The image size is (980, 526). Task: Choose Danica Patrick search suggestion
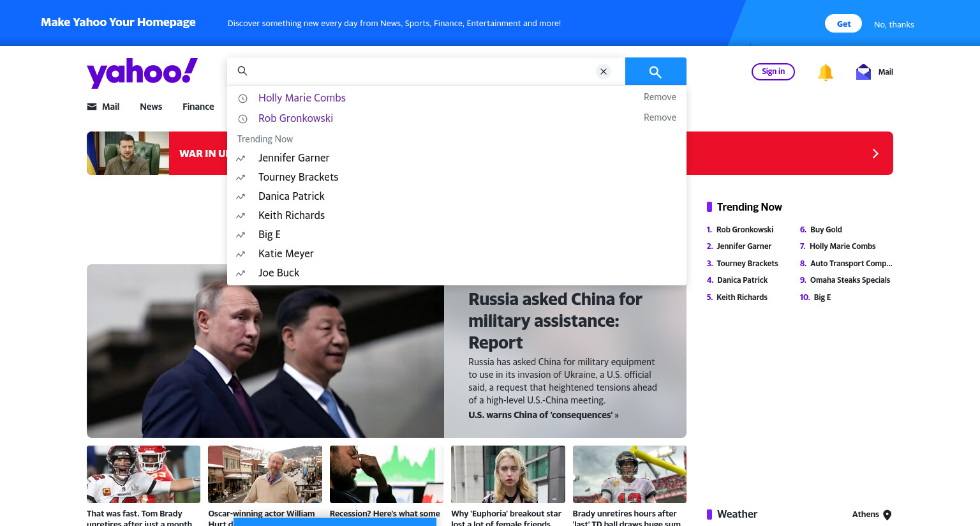pos(291,196)
